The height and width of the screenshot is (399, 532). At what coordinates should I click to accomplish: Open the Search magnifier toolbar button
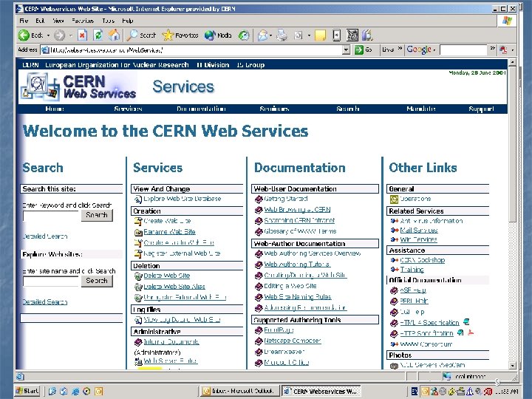[x=141, y=35]
